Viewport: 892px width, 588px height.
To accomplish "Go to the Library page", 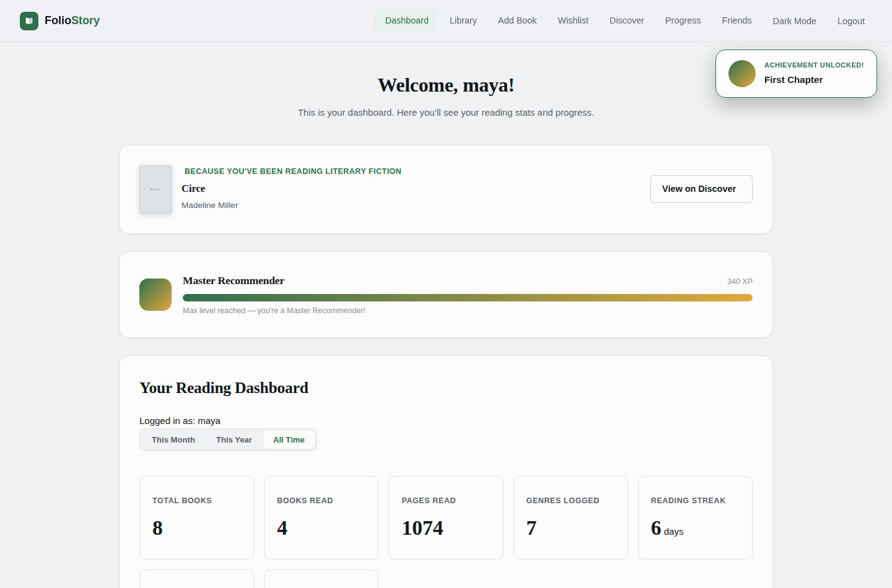I will coord(463,20).
